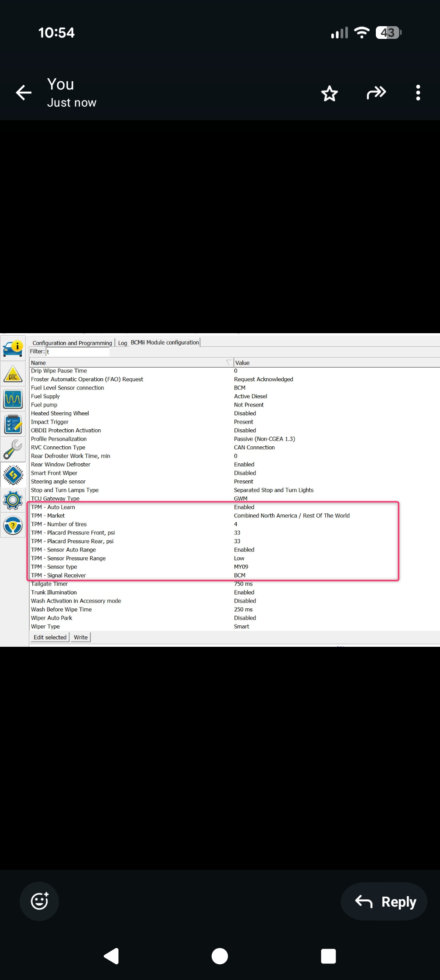Select Froster Automatic Operation (FAO) Request row
This screenshot has width=440, height=980.
click(x=234, y=379)
